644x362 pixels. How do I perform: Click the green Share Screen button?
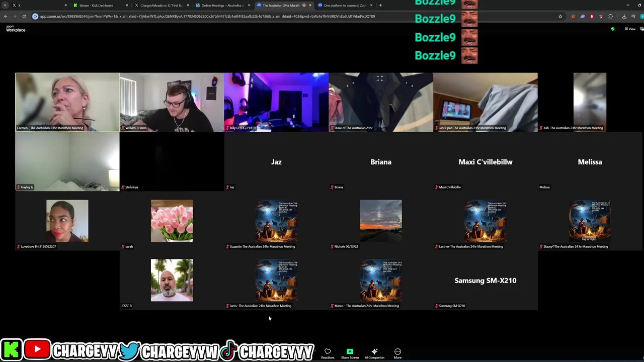tap(350, 353)
